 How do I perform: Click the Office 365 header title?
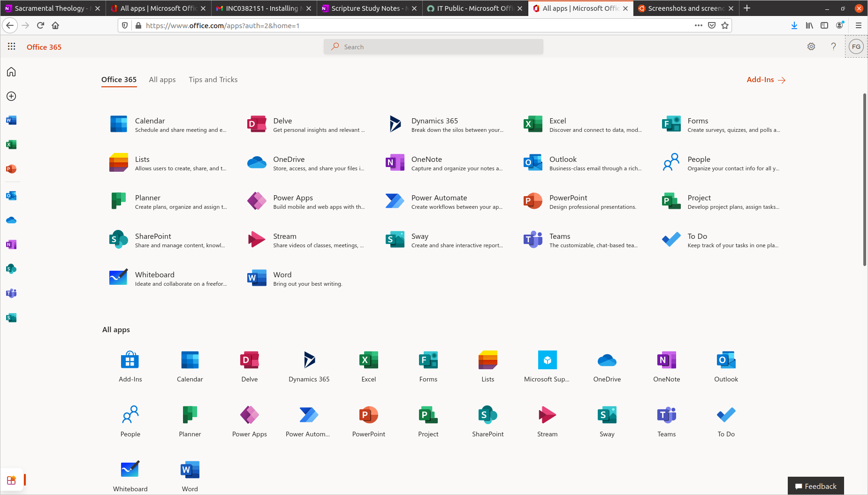44,47
